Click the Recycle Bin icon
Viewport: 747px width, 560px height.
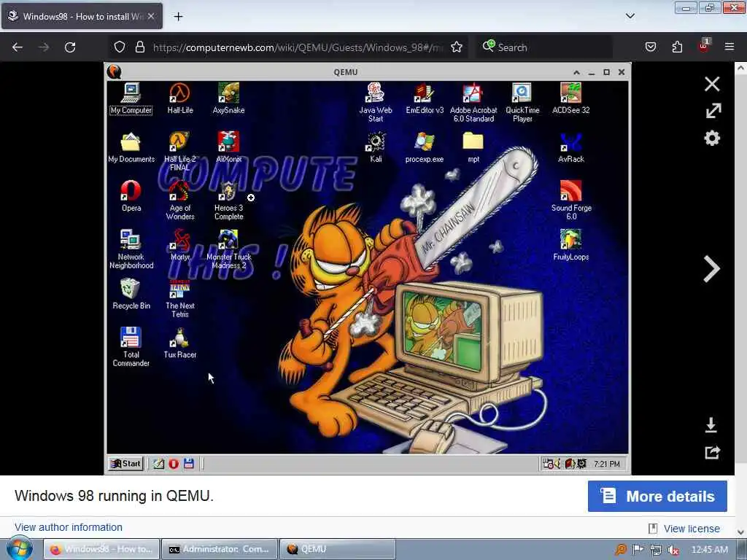click(131, 295)
